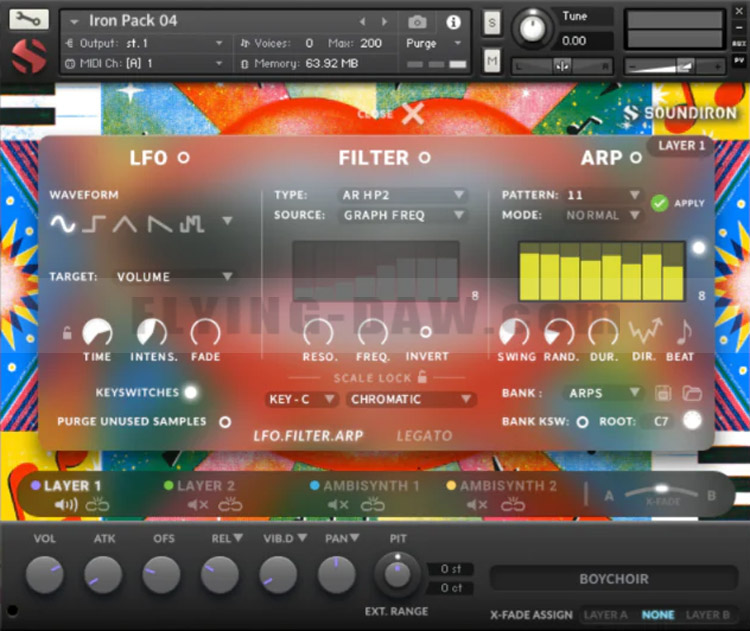Open the filter Type dropdown
Viewport: 750px width, 631px height.
pyautogui.click(x=404, y=195)
